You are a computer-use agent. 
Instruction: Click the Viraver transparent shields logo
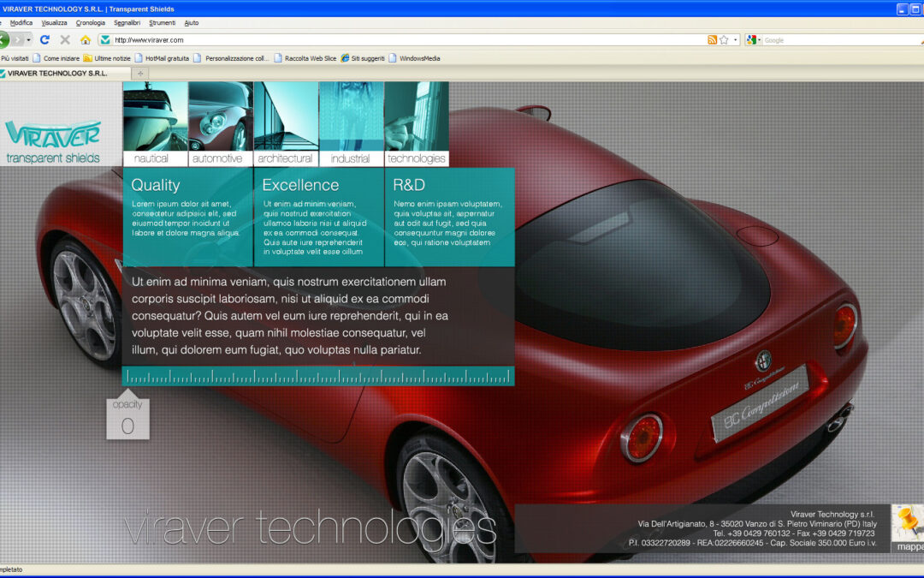click(x=53, y=141)
